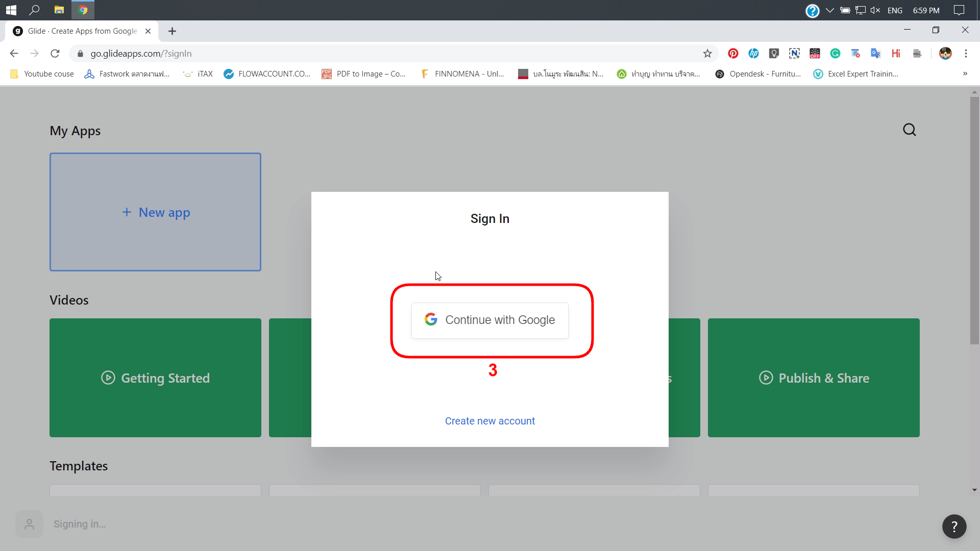Open the Chrome three-dot menu
This screenshot has width=980, height=551.
966,54
